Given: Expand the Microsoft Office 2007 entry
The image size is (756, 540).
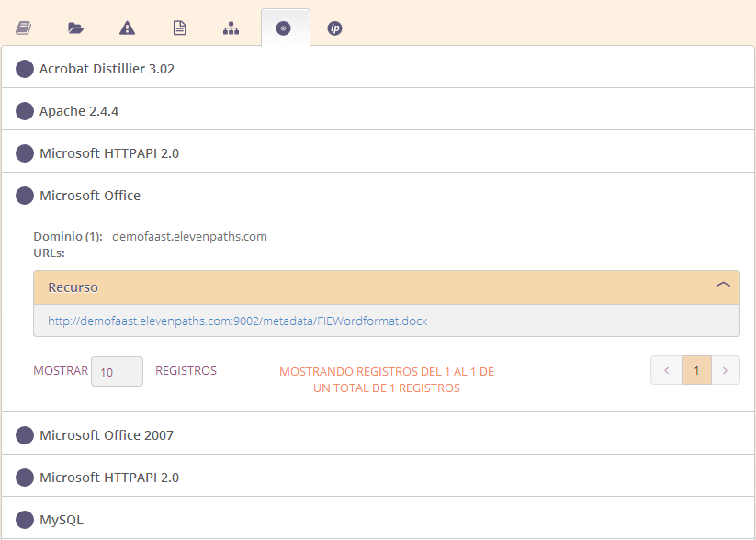Looking at the screenshot, I should click(378, 435).
